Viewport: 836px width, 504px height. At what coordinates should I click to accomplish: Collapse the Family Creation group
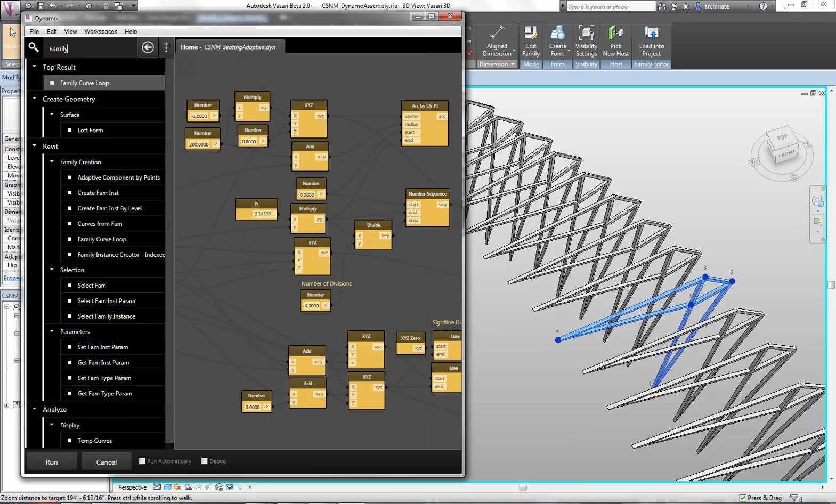tap(52, 161)
